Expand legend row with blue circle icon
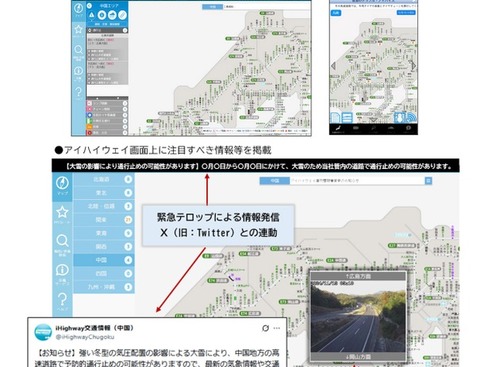 [x=107, y=115]
